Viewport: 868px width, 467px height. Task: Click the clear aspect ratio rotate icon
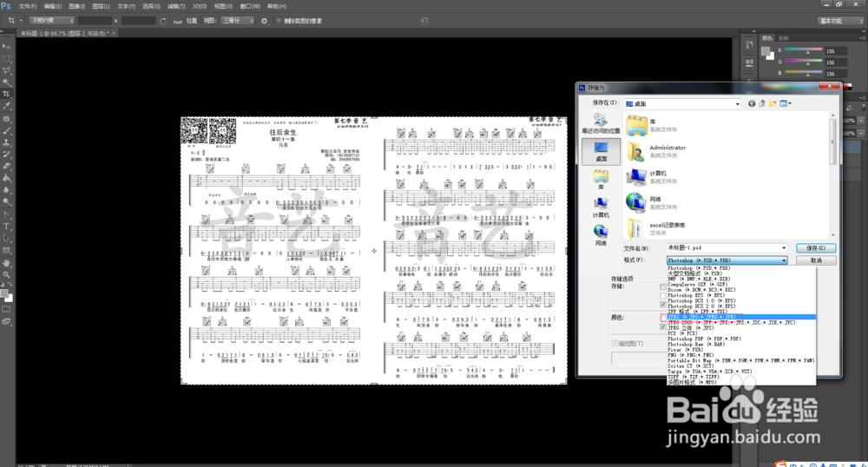(x=163, y=21)
